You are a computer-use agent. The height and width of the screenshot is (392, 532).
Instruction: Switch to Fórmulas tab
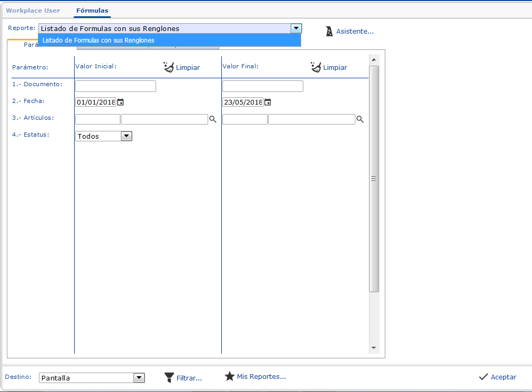pos(92,11)
